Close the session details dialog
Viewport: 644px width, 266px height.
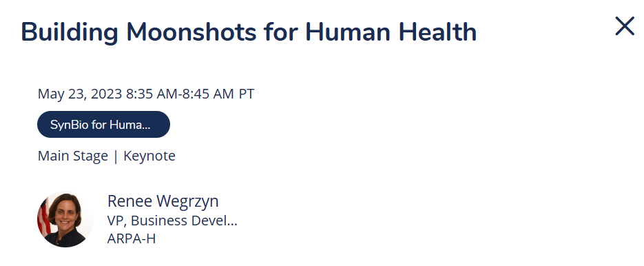625,26
